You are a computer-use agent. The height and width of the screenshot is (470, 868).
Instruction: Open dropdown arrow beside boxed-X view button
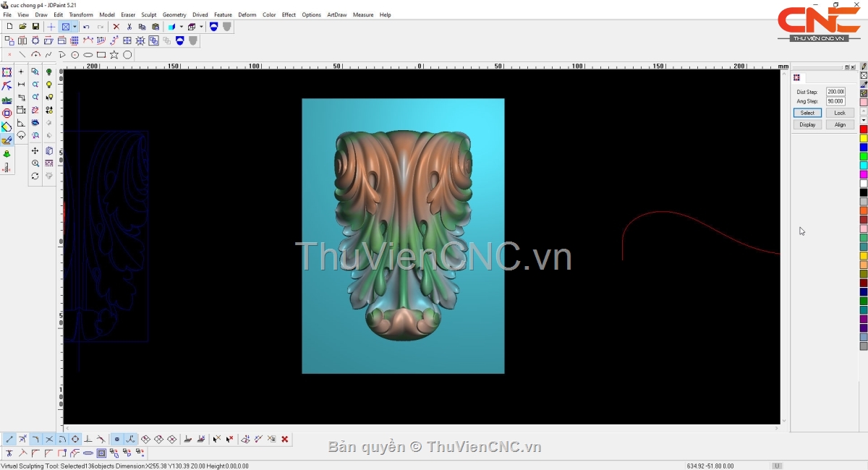tap(75, 27)
